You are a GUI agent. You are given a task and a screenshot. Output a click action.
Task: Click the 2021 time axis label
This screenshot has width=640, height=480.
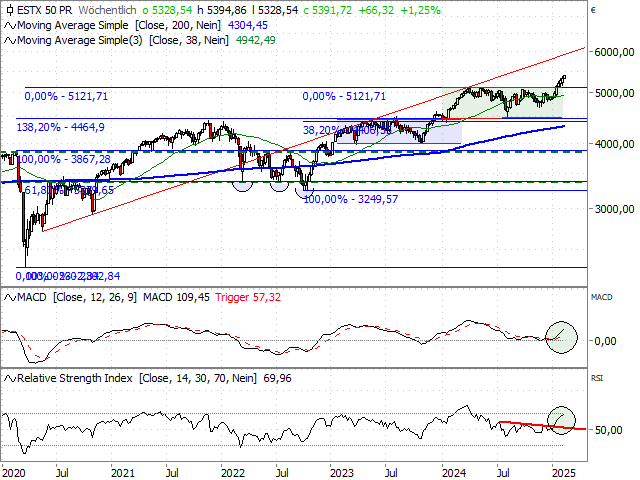pos(123,473)
